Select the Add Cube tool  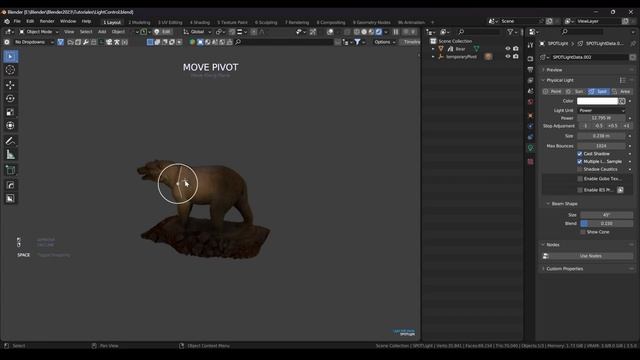(x=10, y=170)
